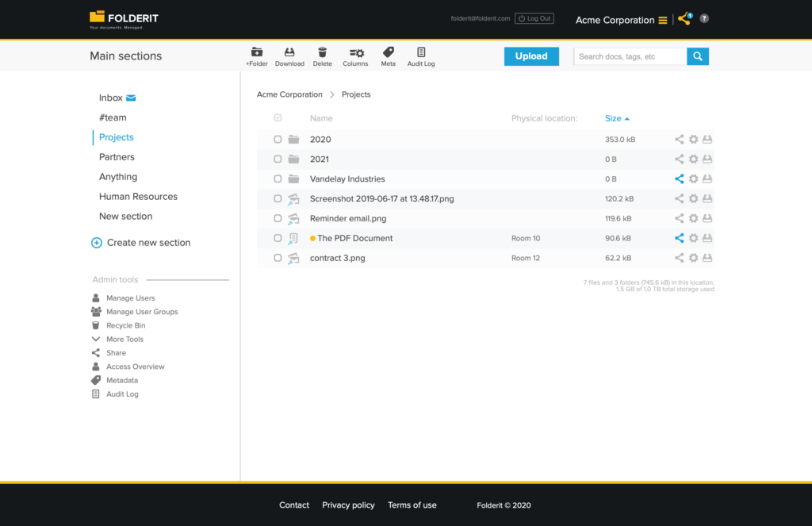This screenshot has width=812, height=526.
Task: Open the Inbox section
Action: click(111, 98)
